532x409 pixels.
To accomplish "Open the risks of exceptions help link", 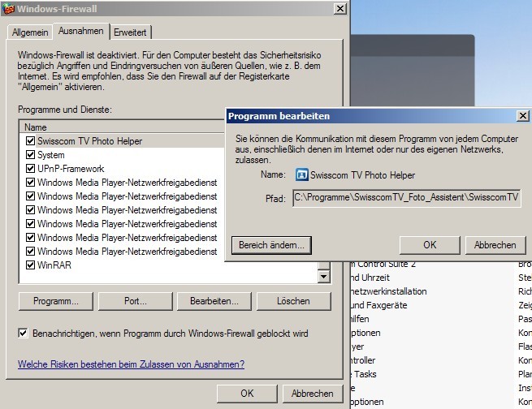I will (x=131, y=364).
